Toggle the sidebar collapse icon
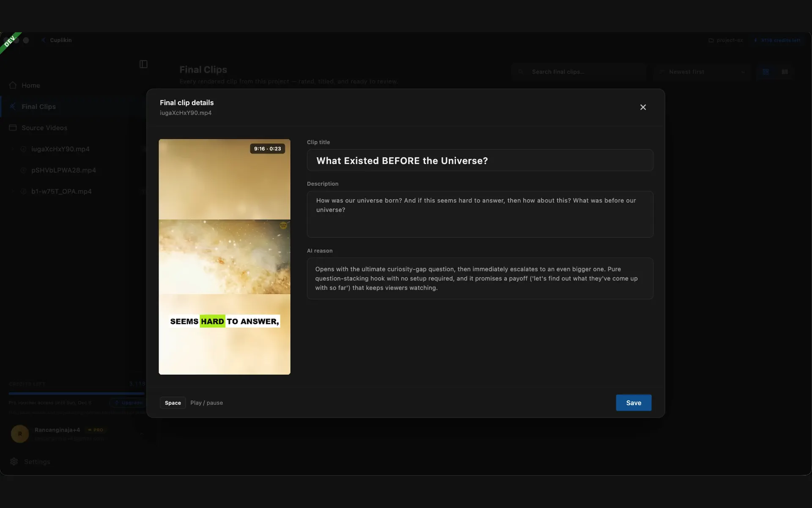Viewport: 812px width, 508px height. click(143, 64)
